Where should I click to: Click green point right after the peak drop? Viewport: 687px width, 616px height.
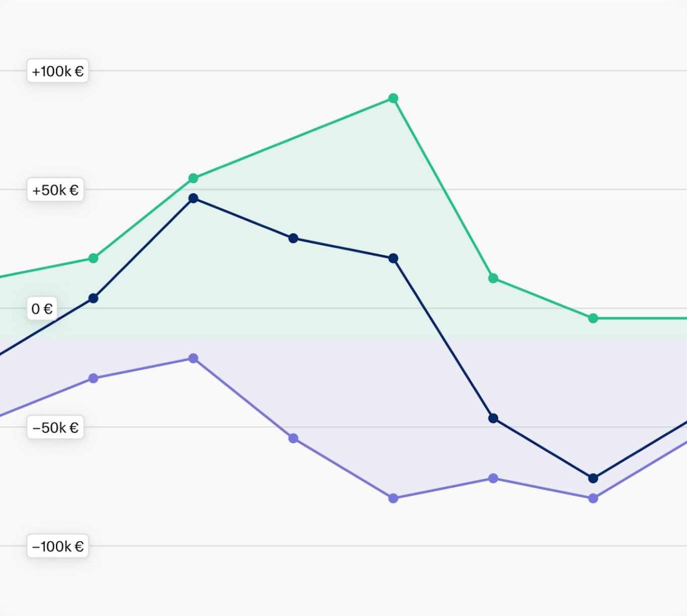click(493, 278)
